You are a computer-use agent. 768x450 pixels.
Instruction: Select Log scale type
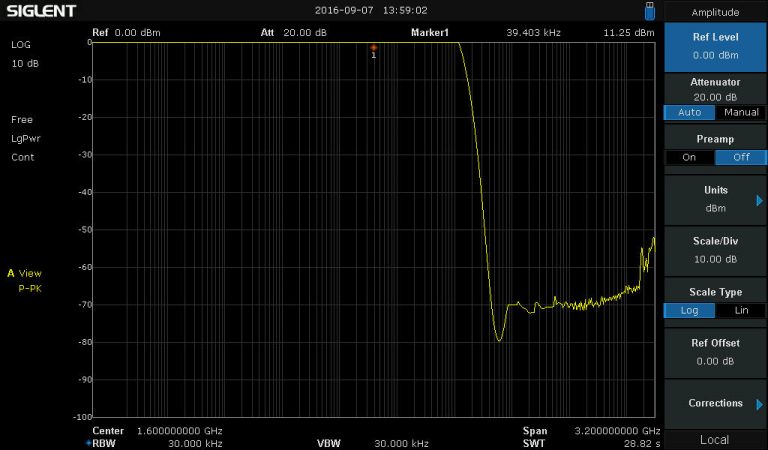click(689, 310)
